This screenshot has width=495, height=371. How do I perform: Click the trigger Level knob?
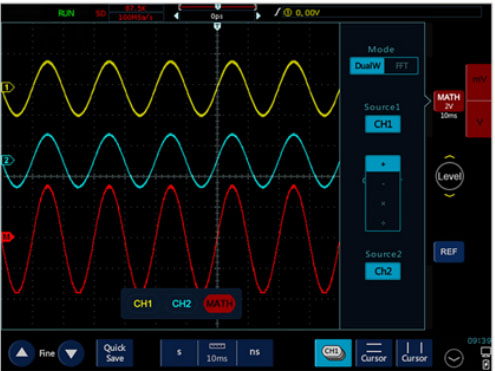click(449, 176)
